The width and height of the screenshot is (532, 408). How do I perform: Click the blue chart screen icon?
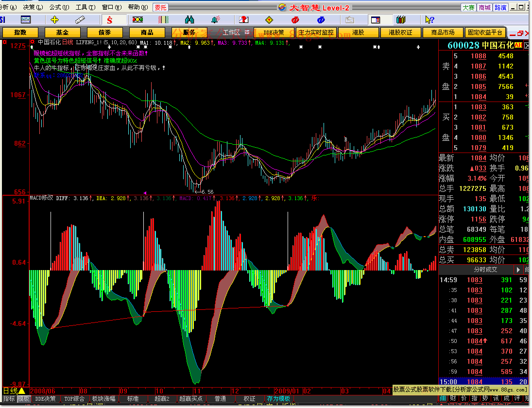[26, 19]
